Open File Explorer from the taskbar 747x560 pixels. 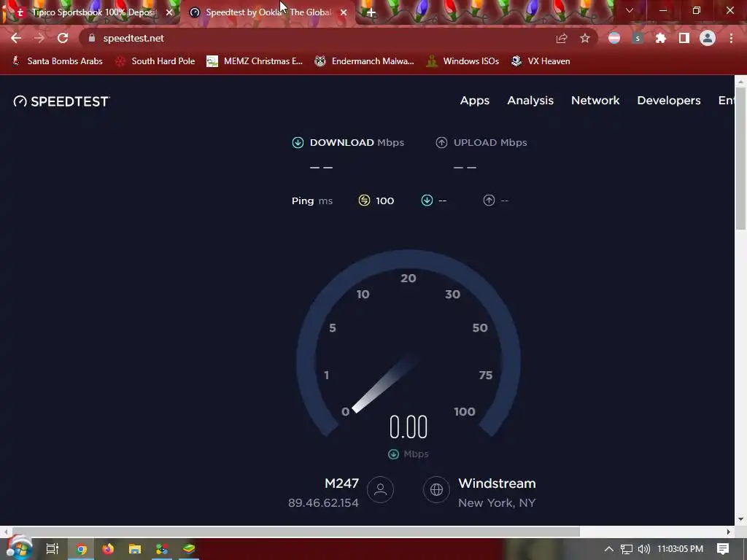pyautogui.click(x=135, y=549)
